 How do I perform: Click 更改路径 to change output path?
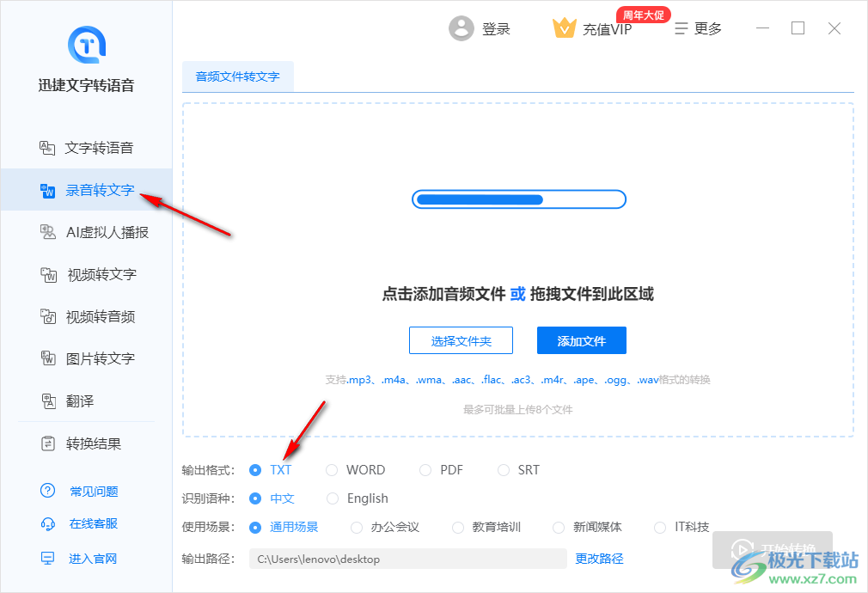(599, 558)
